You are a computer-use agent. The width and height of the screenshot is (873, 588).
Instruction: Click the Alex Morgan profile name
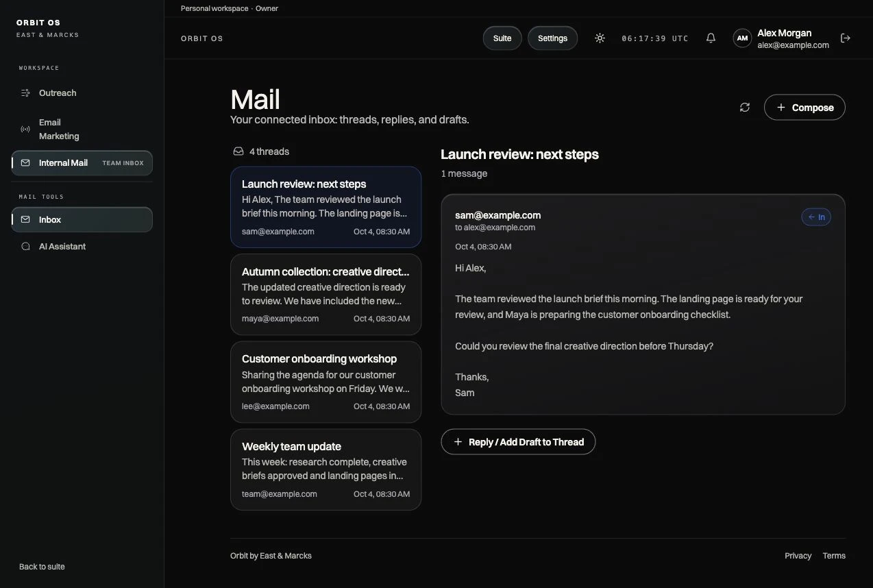784,33
